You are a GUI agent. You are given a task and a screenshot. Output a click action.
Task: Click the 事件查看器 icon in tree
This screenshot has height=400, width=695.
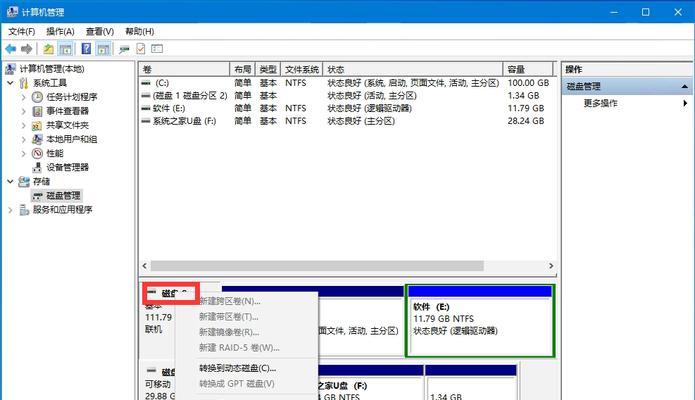pos(37,111)
